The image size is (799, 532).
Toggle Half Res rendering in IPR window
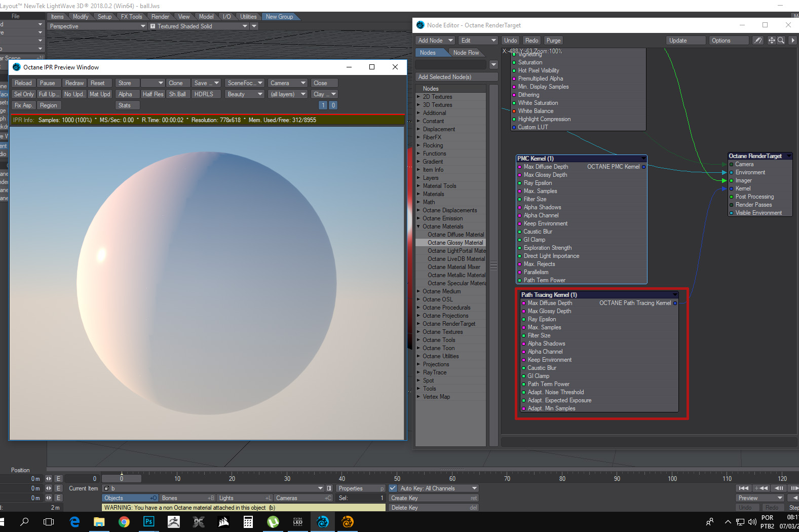(x=153, y=94)
